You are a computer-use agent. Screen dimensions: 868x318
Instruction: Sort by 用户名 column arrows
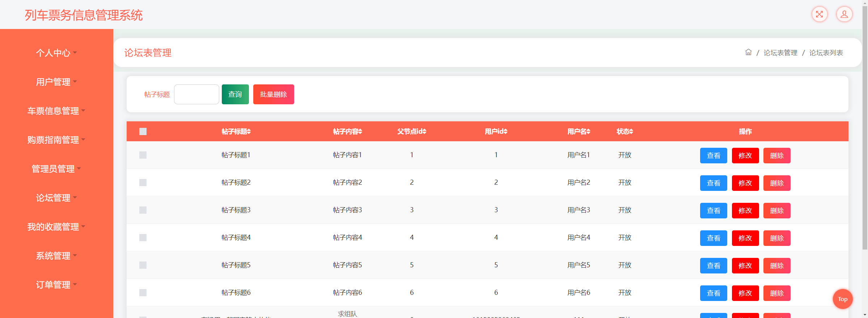588,131
